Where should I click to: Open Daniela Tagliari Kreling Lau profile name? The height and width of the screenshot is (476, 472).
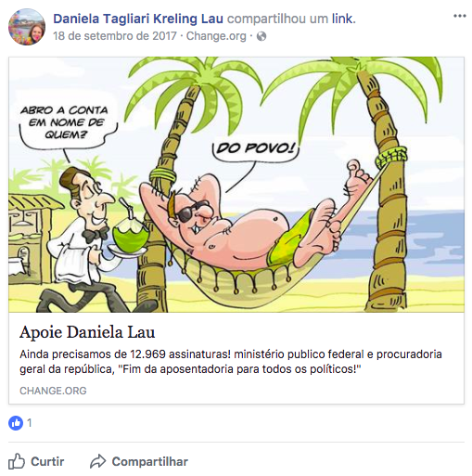click(x=138, y=19)
